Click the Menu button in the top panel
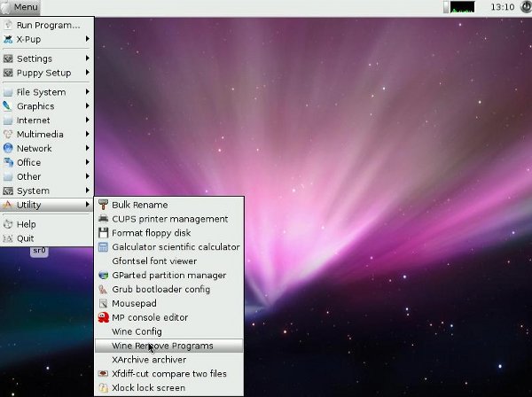This screenshot has height=397, width=532. (20, 7)
